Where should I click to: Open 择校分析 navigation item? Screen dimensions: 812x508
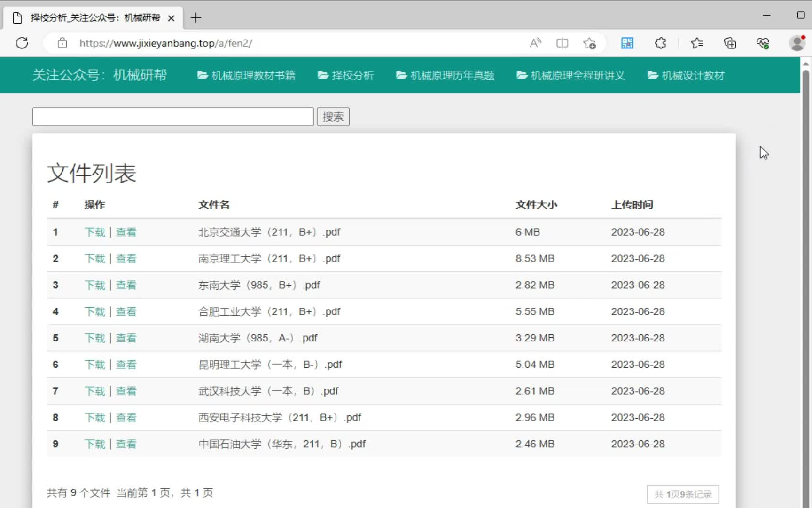click(x=346, y=75)
